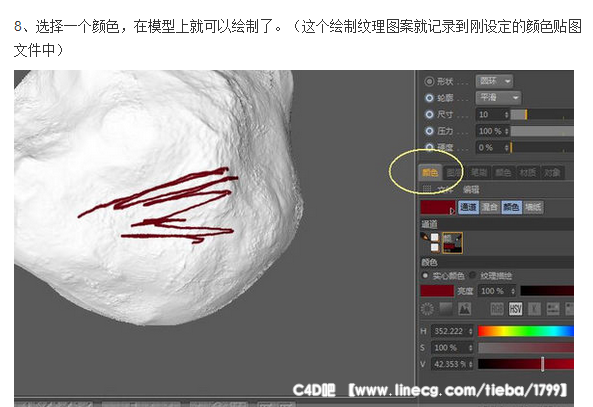The width and height of the screenshot is (593, 407).
Task: Click the stepper arrows beside 0 %
Action: [x=506, y=148]
